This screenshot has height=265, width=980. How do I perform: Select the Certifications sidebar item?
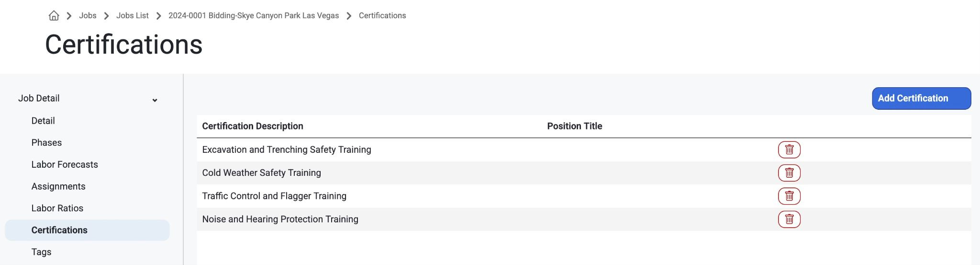point(87,230)
